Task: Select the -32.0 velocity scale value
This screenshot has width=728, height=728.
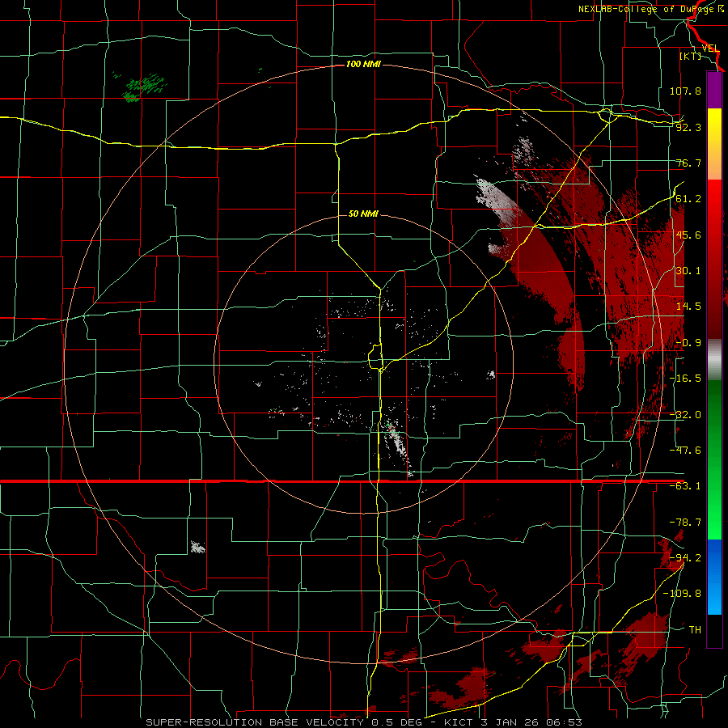Action: click(x=685, y=415)
